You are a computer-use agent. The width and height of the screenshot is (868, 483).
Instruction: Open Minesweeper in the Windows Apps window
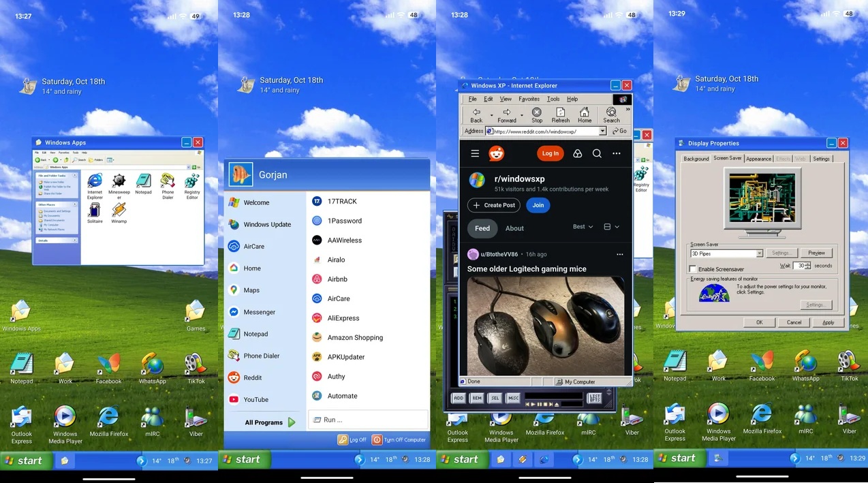click(x=119, y=182)
